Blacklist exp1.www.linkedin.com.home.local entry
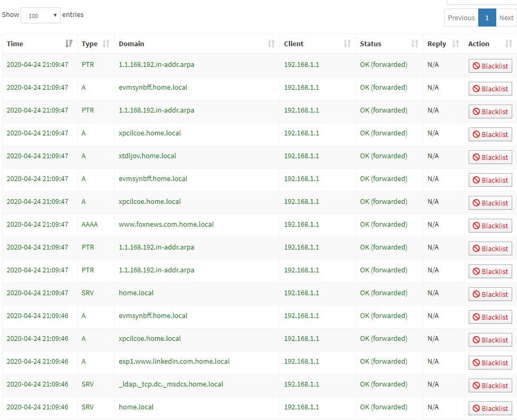The height and width of the screenshot is (420, 517). [x=490, y=363]
